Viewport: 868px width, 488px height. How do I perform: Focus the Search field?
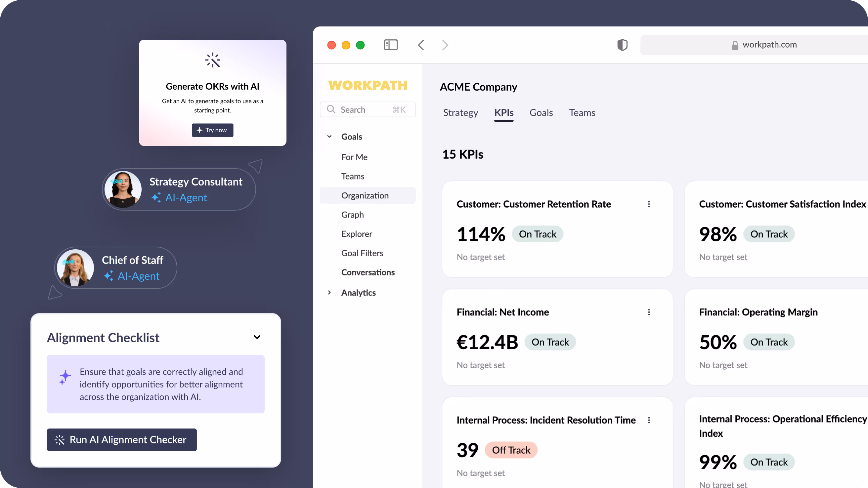click(368, 109)
